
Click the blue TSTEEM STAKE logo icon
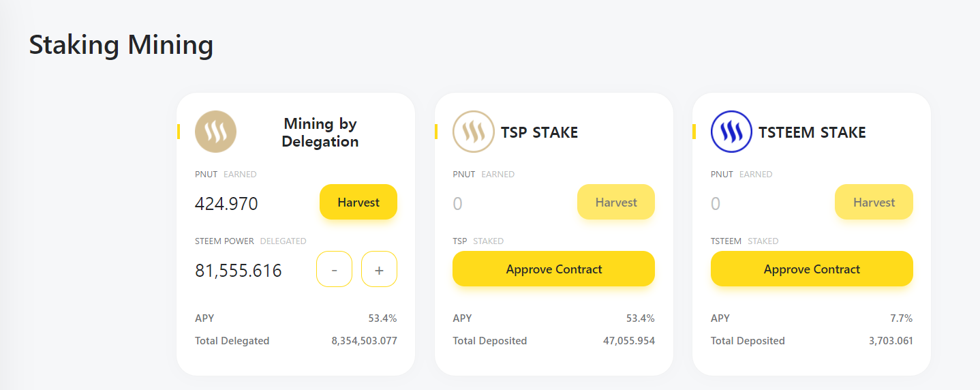click(x=731, y=132)
